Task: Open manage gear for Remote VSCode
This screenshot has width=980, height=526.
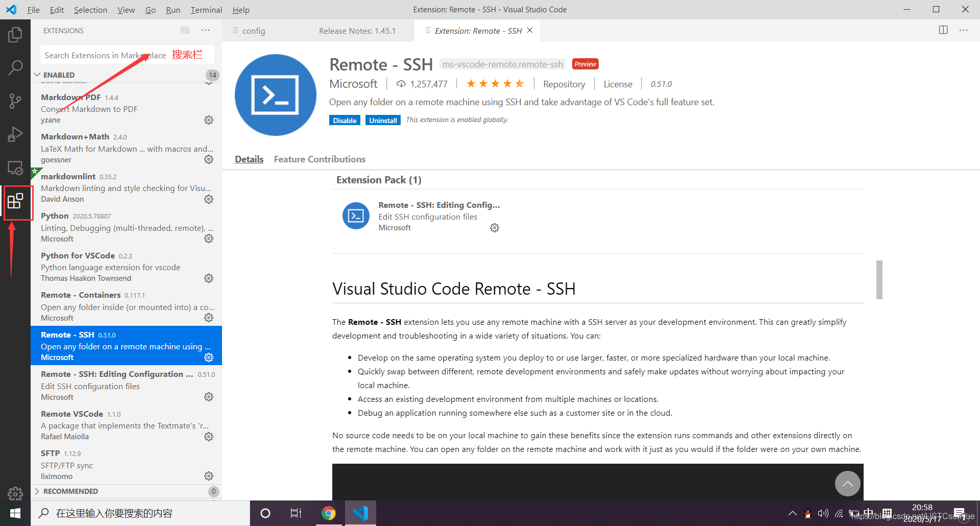Action: [x=209, y=437]
